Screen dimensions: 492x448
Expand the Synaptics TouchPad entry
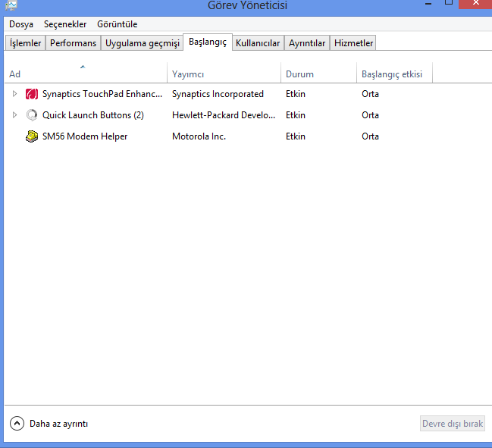pyautogui.click(x=14, y=94)
